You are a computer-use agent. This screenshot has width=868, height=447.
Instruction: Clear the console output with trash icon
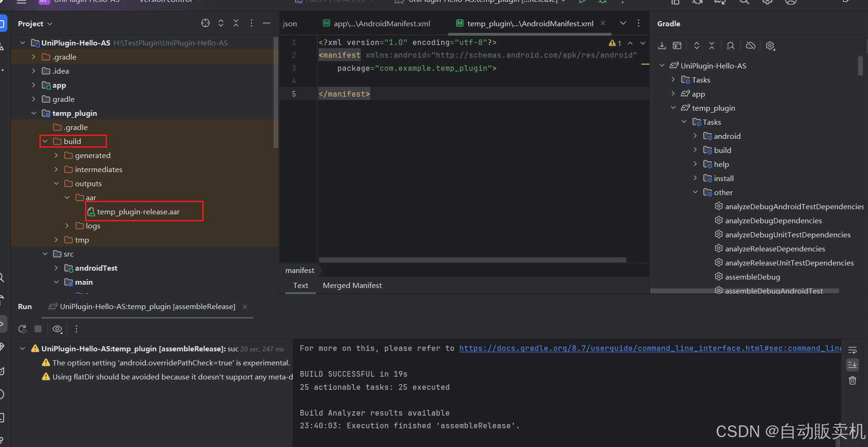pyautogui.click(x=853, y=380)
